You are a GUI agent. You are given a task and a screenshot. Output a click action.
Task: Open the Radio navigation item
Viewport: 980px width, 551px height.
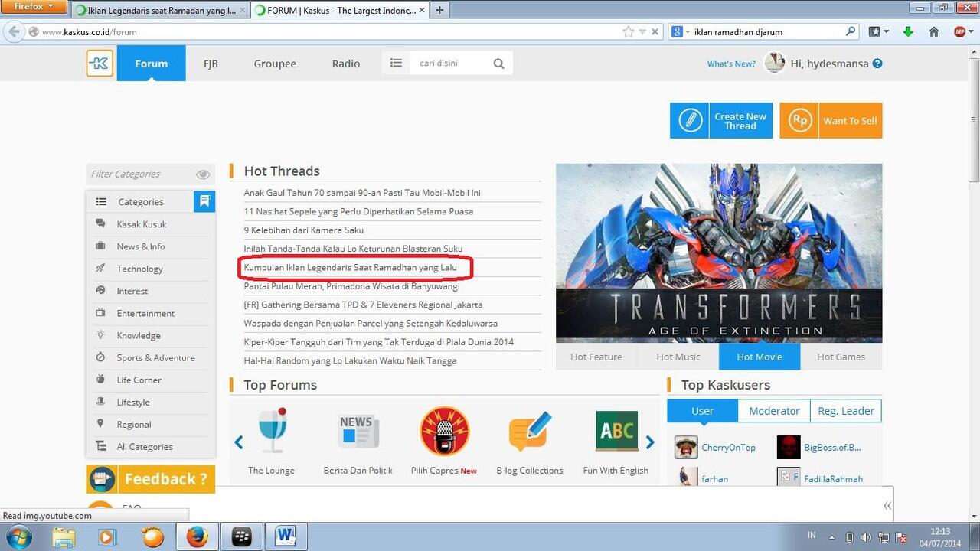[x=346, y=64]
